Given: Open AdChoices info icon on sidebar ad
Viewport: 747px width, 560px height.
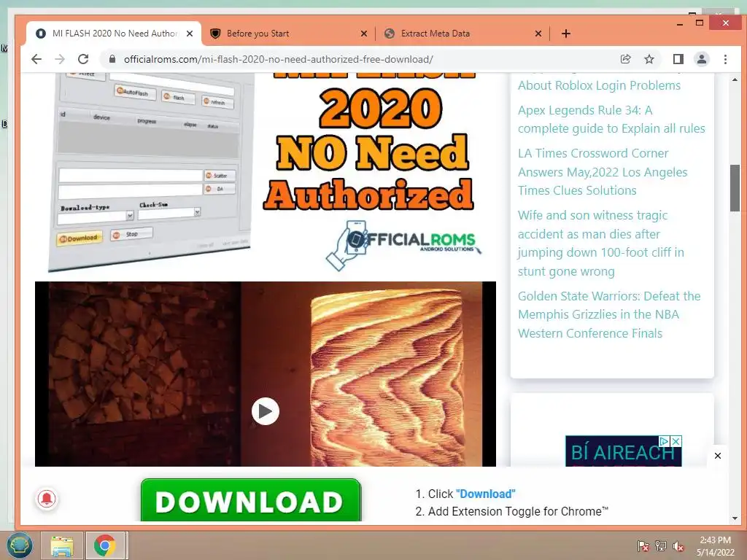Looking at the screenshot, I should pyautogui.click(x=664, y=441).
